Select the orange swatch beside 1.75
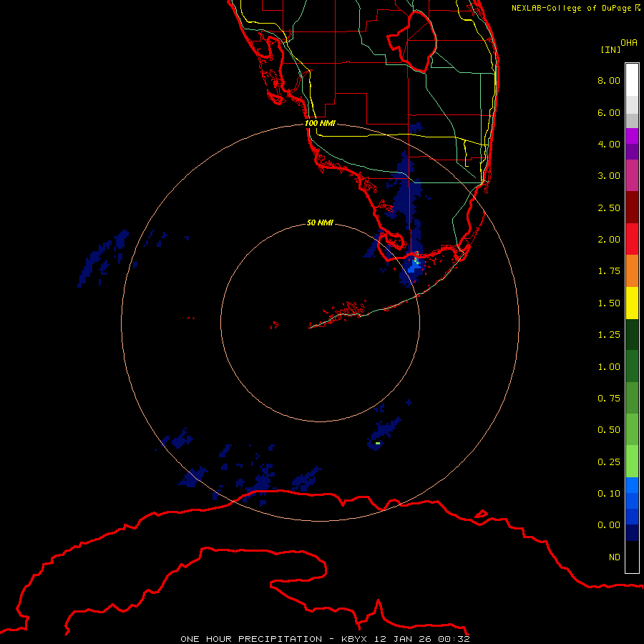The height and width of the screenshot is (644, 644). [x=632, y=271]
